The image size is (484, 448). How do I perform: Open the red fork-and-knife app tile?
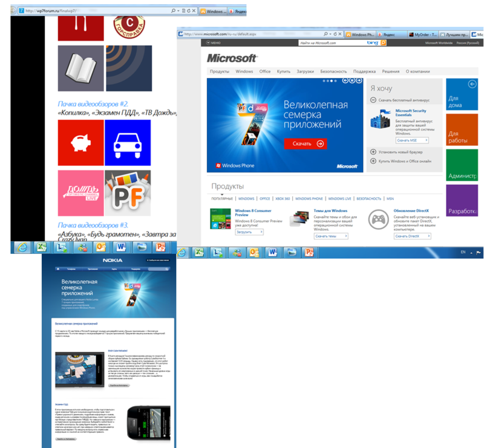coord(81,28)
